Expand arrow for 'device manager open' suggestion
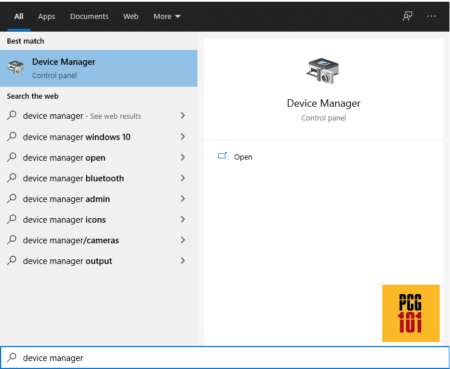The height and width of the screenshot is (369, 450). coord(183,157)
